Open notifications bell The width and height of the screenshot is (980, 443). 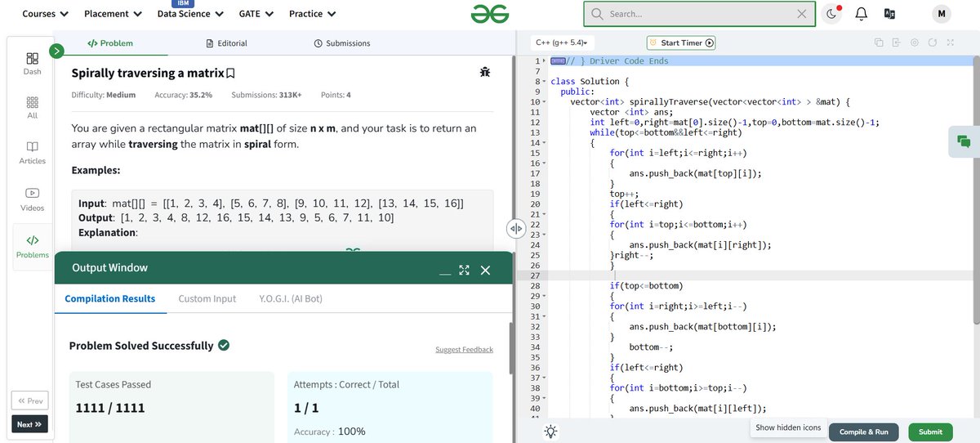tap(861, 14)
